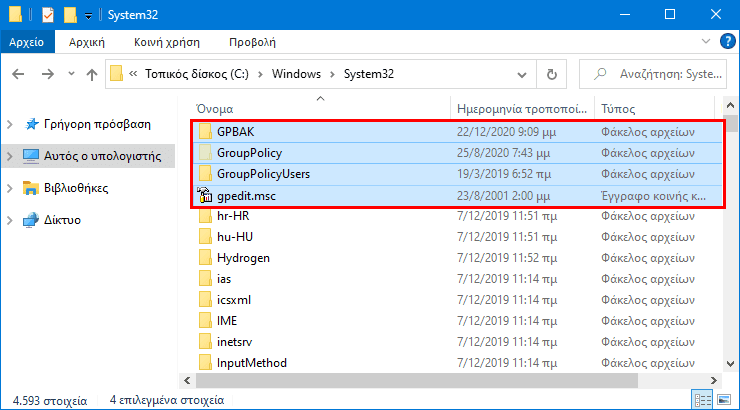The width and height of the screenshot is (740, 410).
Task: Open the Αρχείο menu
Action: pos(26,42)
